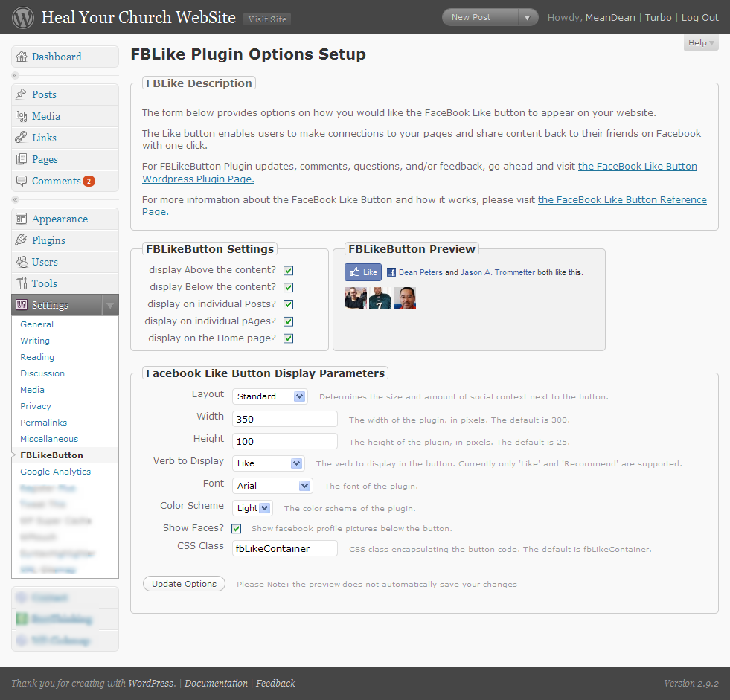Open the Layout Standard dropdown
This screenshot has height=700, width=730.
click(x=270, y=396)
